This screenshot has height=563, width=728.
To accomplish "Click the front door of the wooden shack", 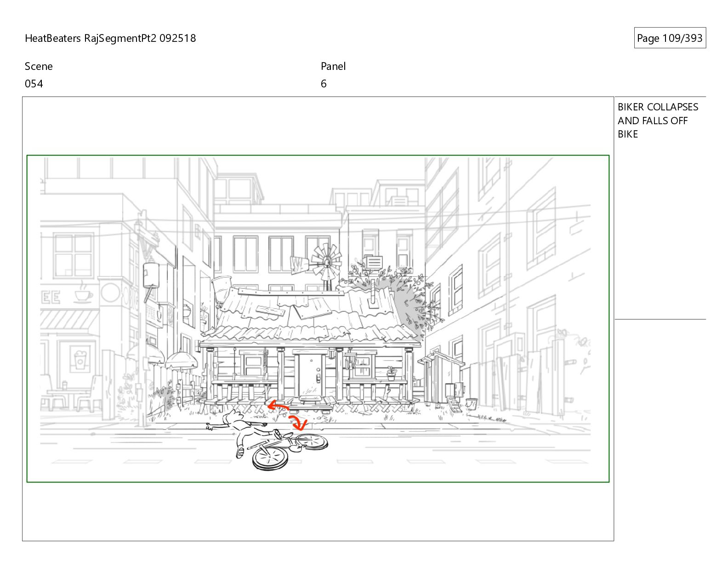I will coord(311,375).
